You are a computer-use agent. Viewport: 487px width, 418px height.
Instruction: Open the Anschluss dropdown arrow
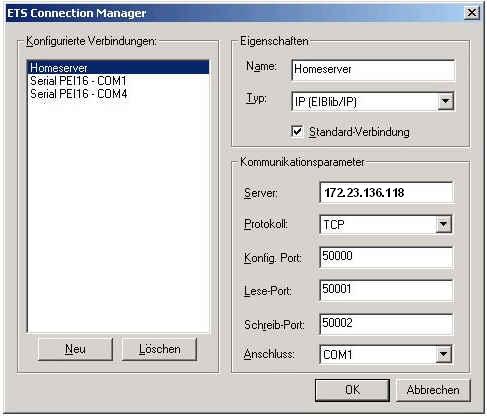443,354
